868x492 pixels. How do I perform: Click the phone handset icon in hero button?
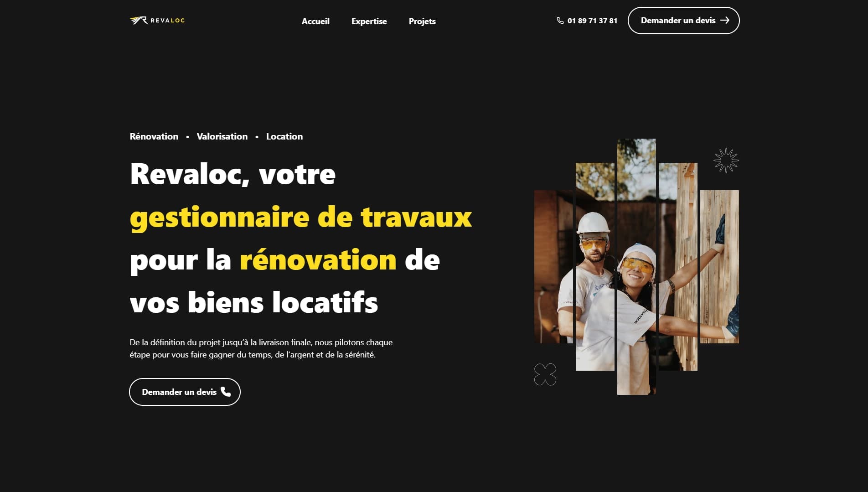pyautogui.click(x=226, y=392)
